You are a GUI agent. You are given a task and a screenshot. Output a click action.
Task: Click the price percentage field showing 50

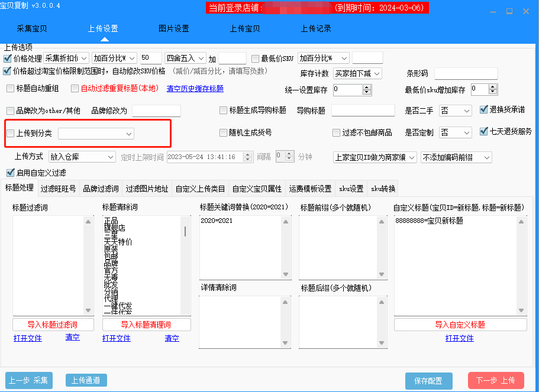coord(150,58)
